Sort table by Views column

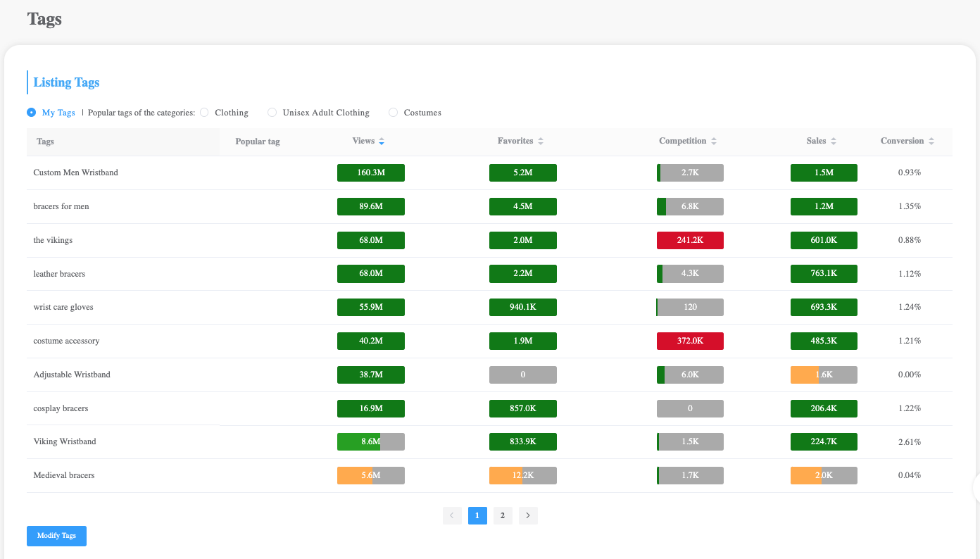pyautogui.click(x=368, y=142)
